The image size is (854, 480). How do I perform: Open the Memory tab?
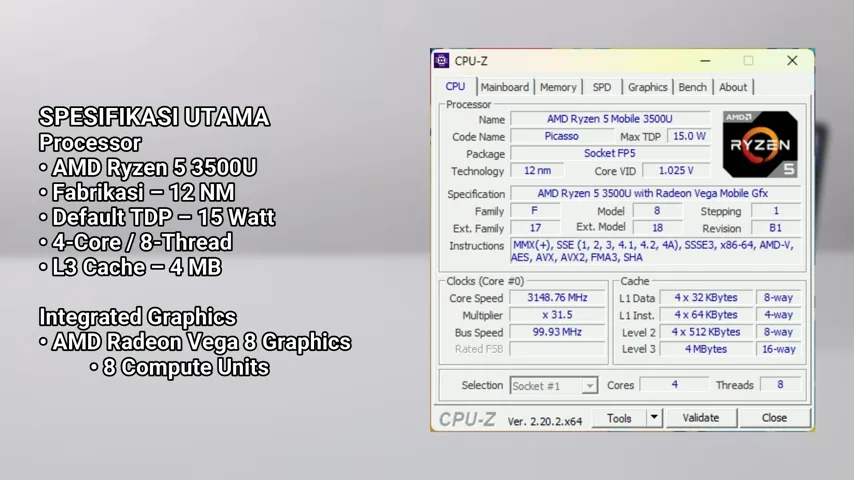[x=558, y=87]
